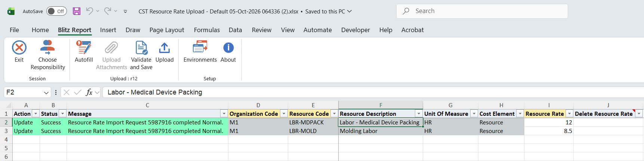Open the Environments setup

pyautogui.click(x=200, y=52)
